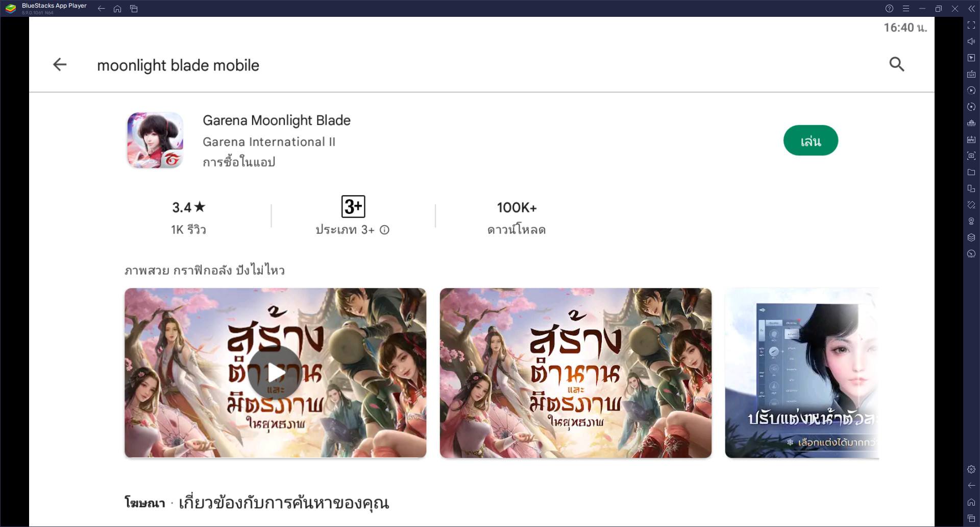Click the moonlight blade mobile search field
980x527 pixels.
pos(178,65)
